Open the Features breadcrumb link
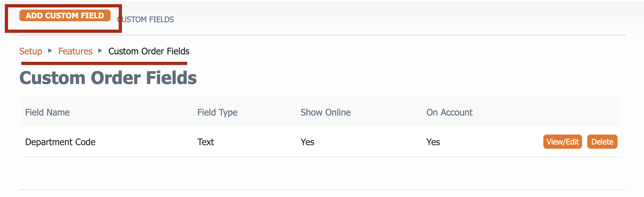This screenshot has height=197, width=644. [75, 51]
